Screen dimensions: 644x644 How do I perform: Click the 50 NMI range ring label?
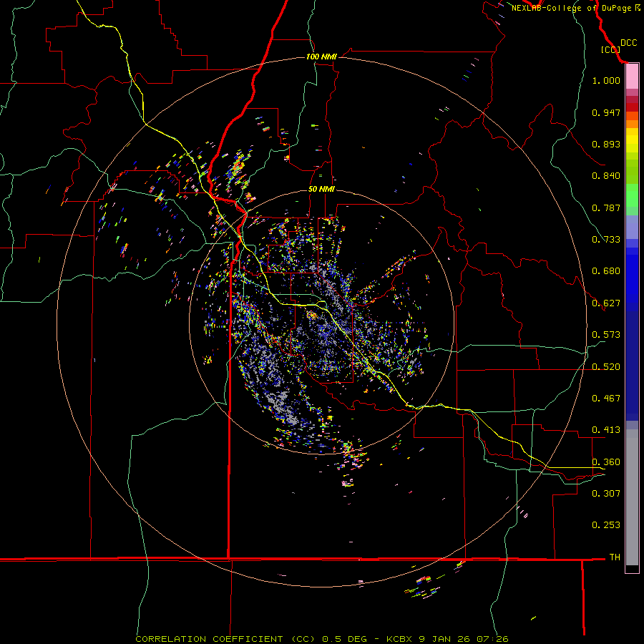coord(321,190)
